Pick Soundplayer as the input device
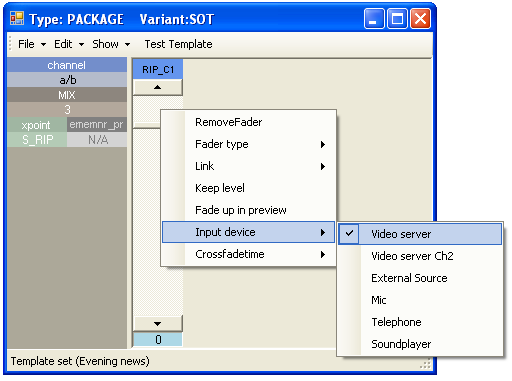Screen dimensions: 512x381 point(420,344)
